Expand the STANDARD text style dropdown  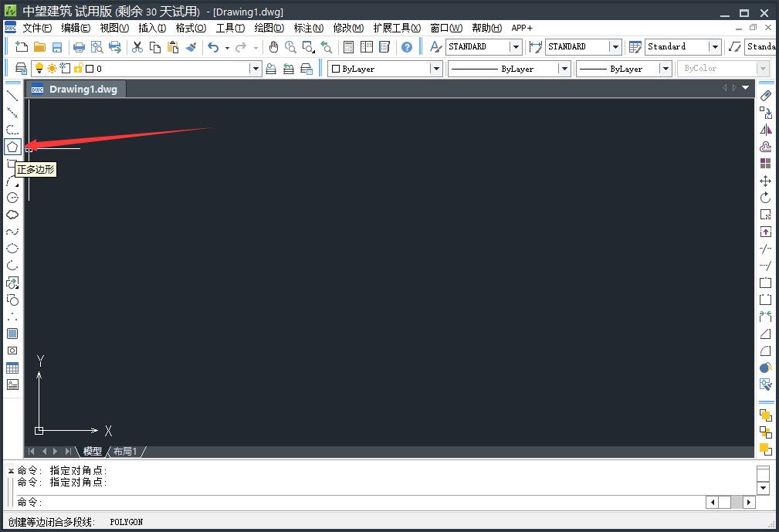(516, 47)
